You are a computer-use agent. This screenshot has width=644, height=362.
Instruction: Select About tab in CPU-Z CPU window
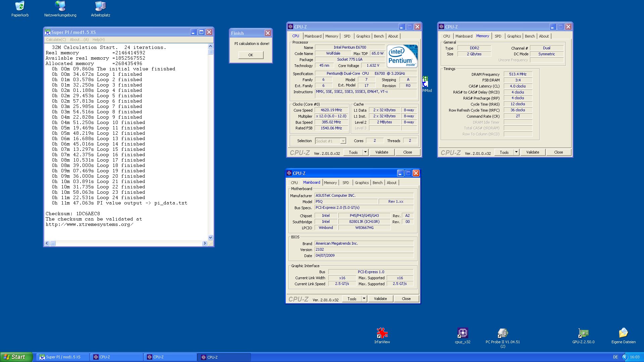393,36
